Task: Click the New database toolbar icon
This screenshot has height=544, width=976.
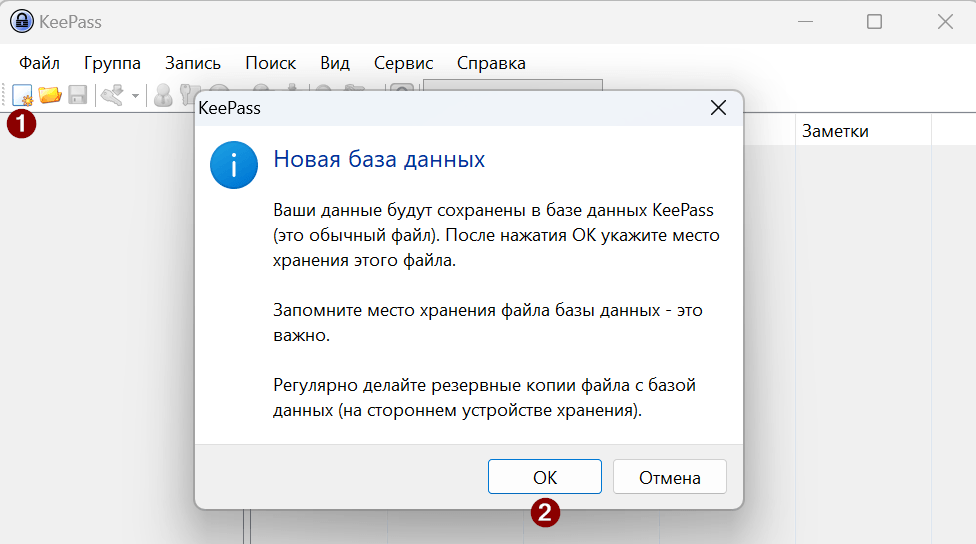Action: click(22, 95)
